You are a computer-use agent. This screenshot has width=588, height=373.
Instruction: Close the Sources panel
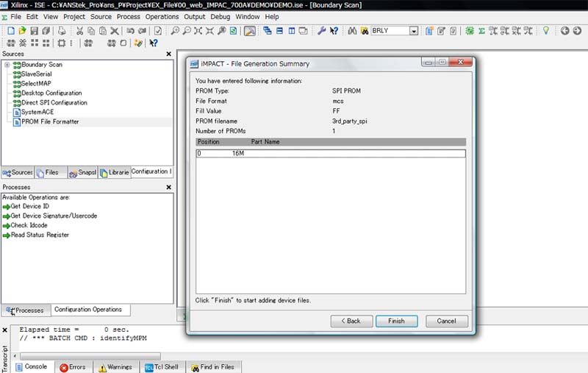169,54
